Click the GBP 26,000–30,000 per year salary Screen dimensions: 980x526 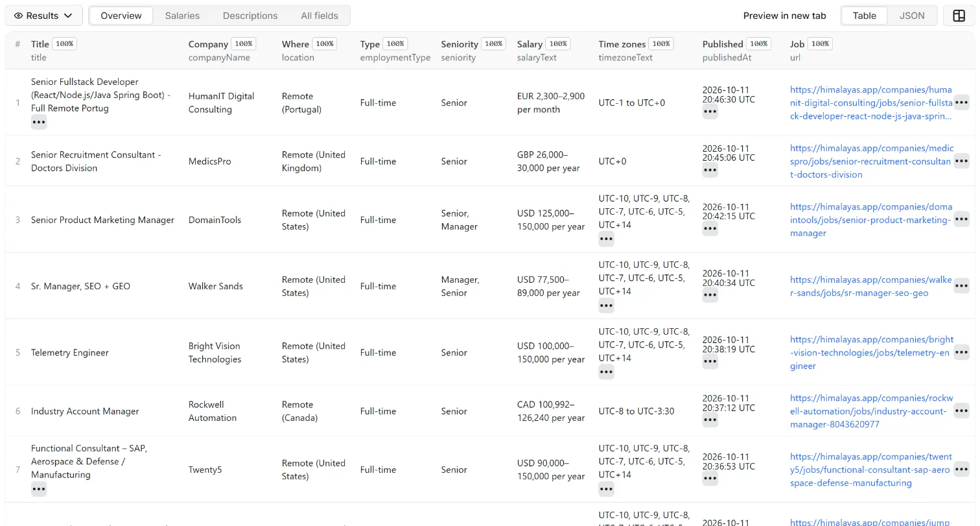click(548, 161)
